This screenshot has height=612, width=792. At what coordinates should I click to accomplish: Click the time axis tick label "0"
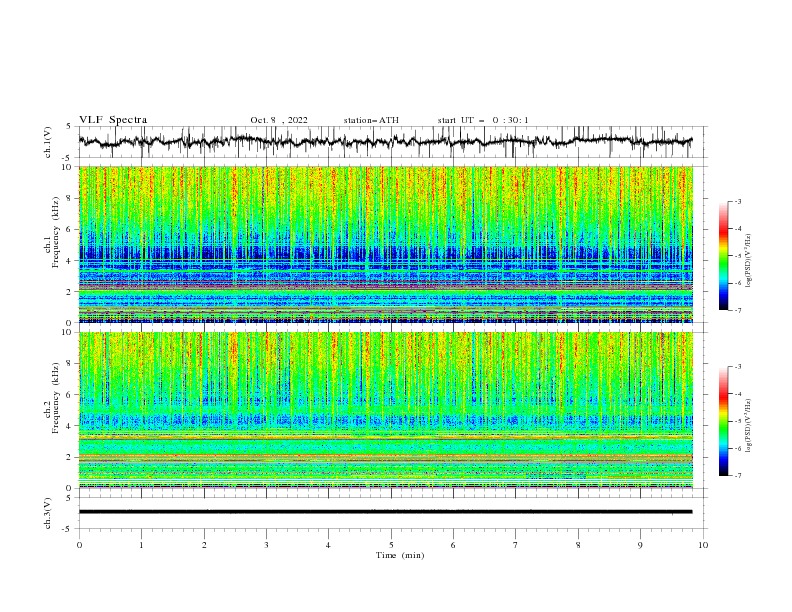click(79, 545)
